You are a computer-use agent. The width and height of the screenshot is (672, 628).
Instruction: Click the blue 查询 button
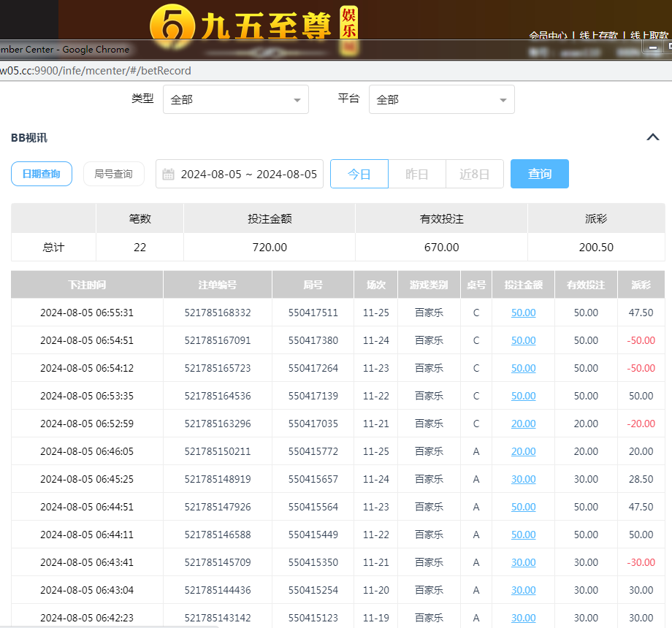coord(539,174)
